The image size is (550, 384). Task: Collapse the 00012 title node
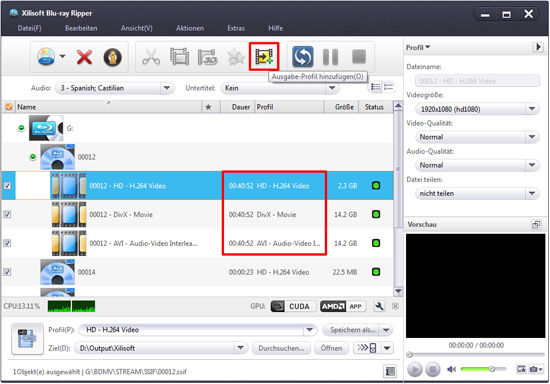33,156
